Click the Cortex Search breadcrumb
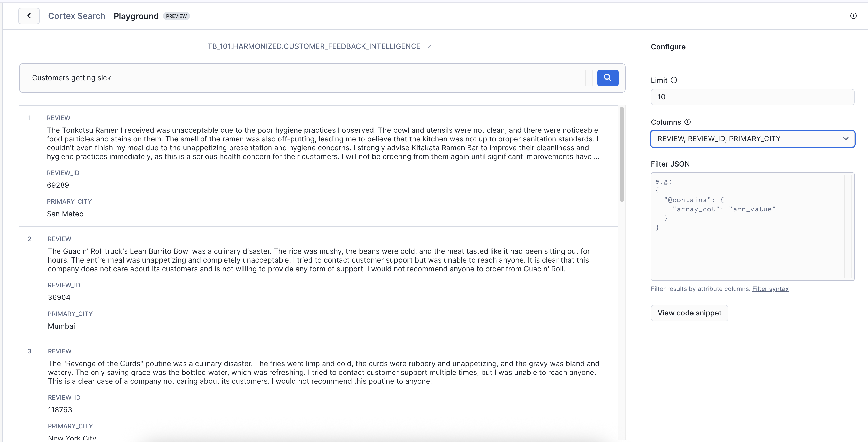The image size is (868, 442). click(77, 16)
